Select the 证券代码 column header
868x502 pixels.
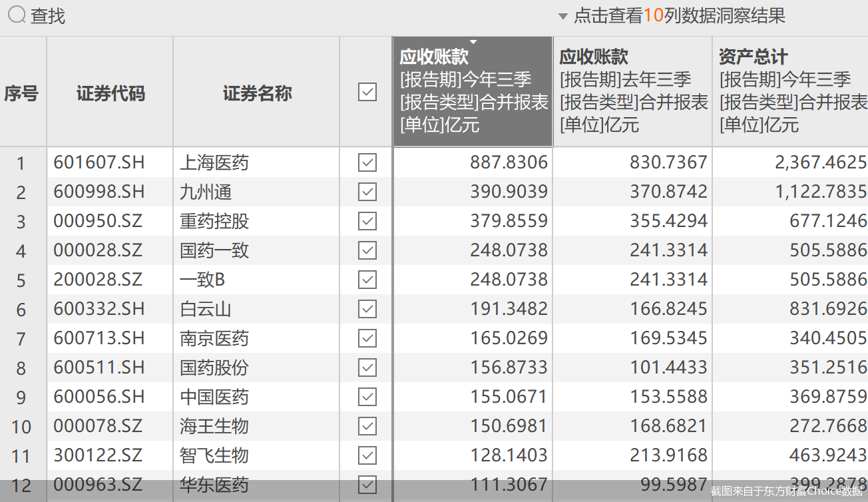coord(109,93)
